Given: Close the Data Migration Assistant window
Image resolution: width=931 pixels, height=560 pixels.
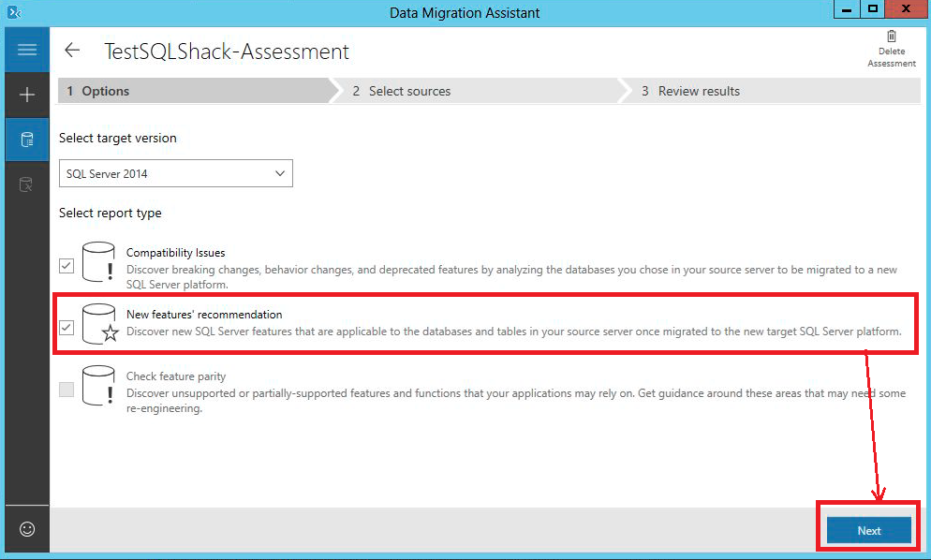Looking at the screenshot, I should [x=906, y=9].
